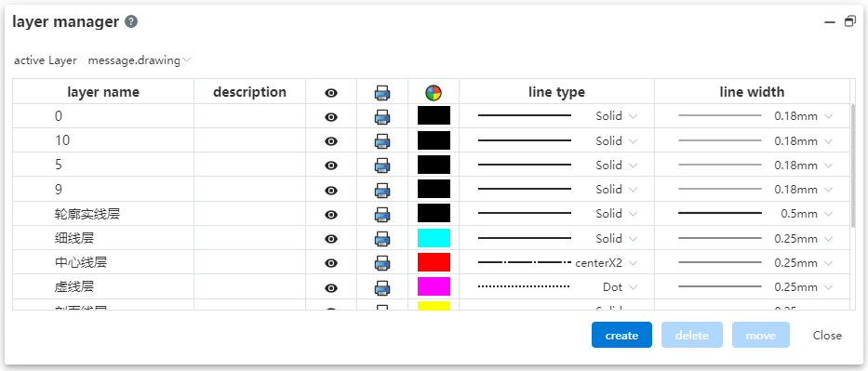Screen dimensions: 868x371
Task: Toggle visibility of 细线层 layer
Action: (x=331, y=239)
